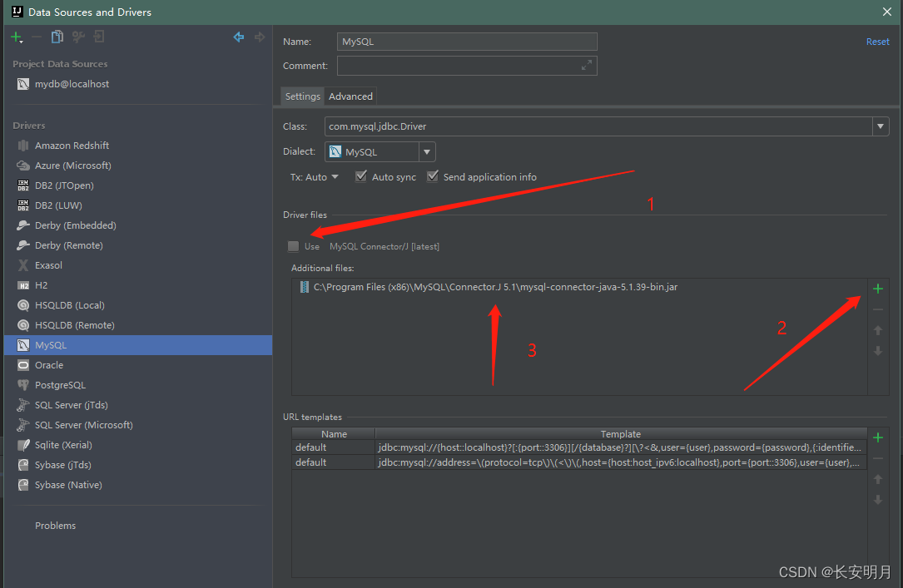
Task: Select the SQL Server (jTds) driver
Action: [138, 405]
